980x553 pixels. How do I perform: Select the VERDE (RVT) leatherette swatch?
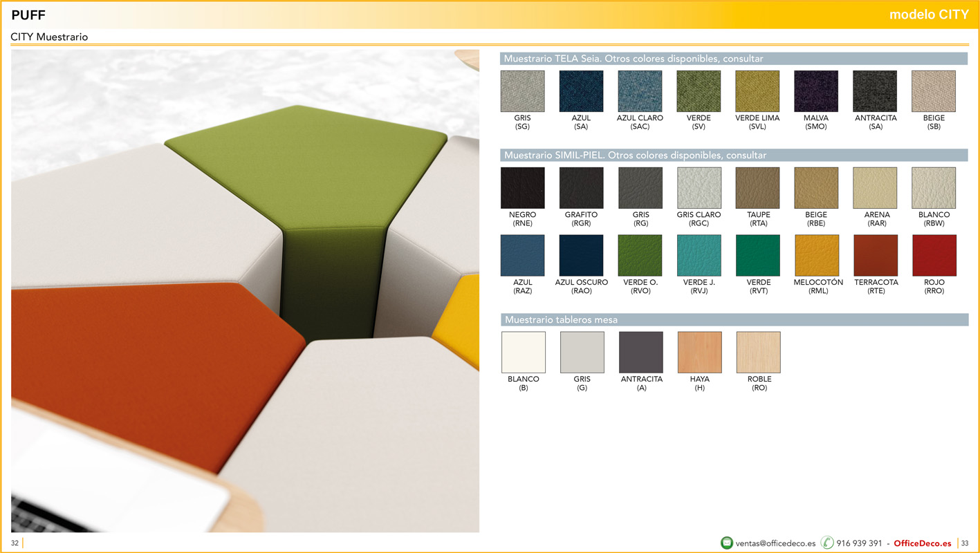click(x=758, y=256)
